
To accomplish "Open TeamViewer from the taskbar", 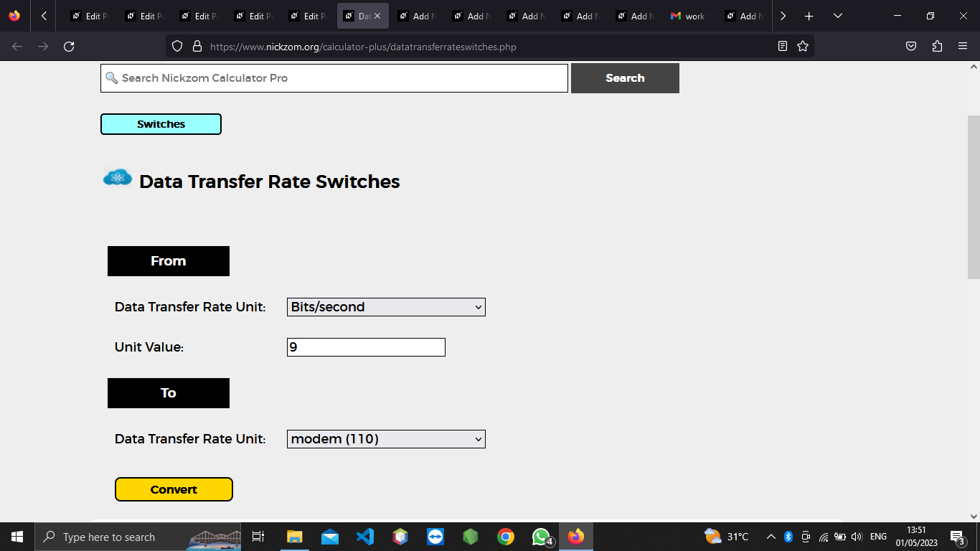I will 435,537.
